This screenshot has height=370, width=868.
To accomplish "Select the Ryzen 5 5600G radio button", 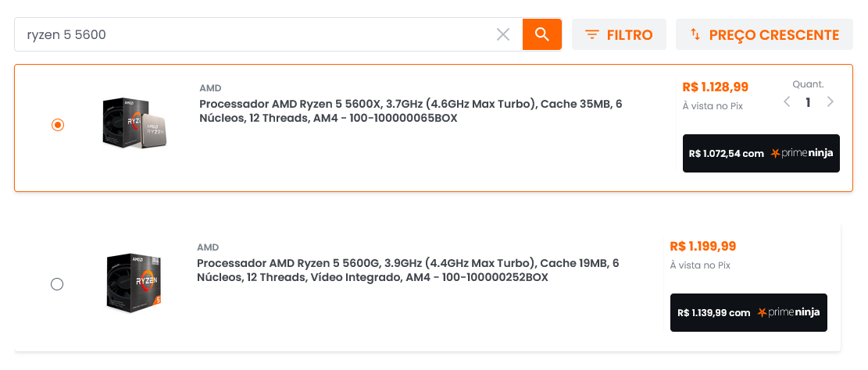I will click(x=57, y=284).
